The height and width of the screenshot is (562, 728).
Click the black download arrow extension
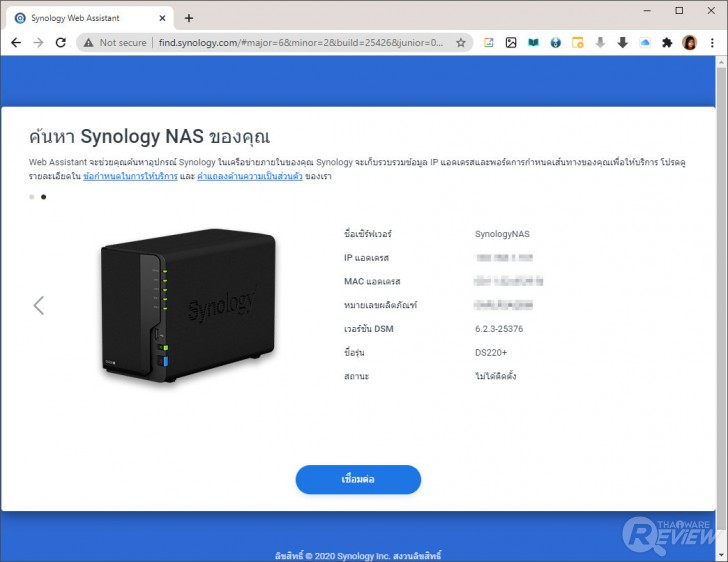click(x=623, y=43)
